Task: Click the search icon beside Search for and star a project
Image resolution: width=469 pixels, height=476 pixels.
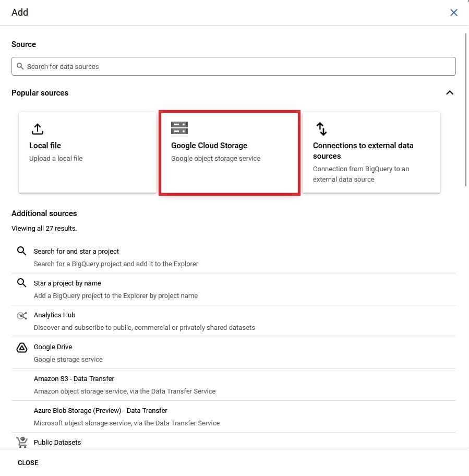Action: (21, 251)
